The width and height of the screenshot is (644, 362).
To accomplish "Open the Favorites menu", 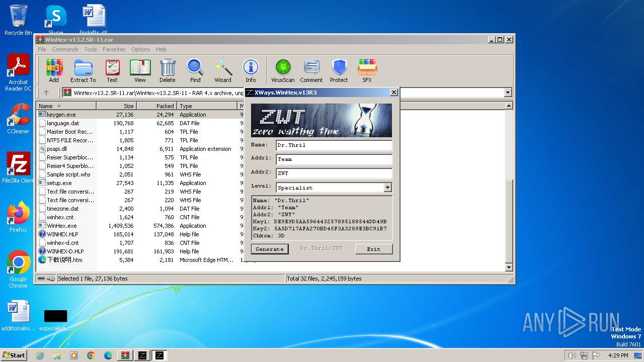I will [x=114, y=49].
